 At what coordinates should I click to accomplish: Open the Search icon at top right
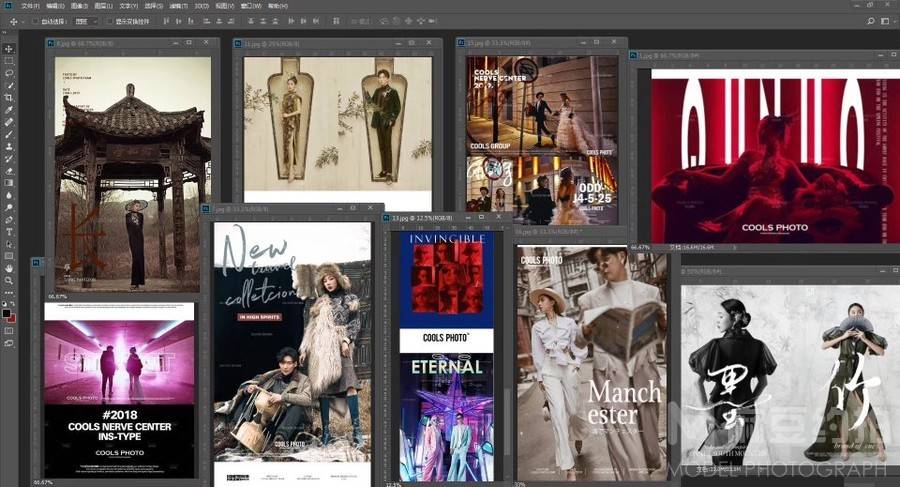(x=871, y=21)
